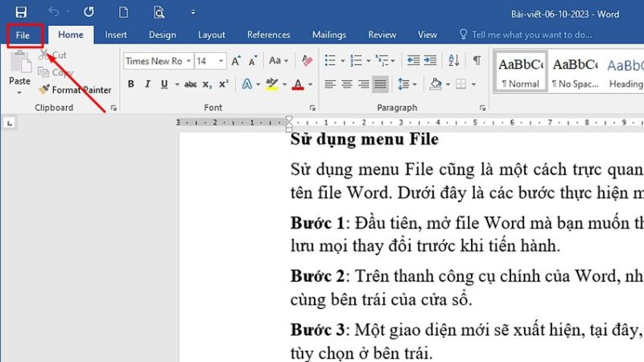Screen dimensions: 644x362
Task: Toggle Justify paragraph alignment
Action: tap(380, 84)
